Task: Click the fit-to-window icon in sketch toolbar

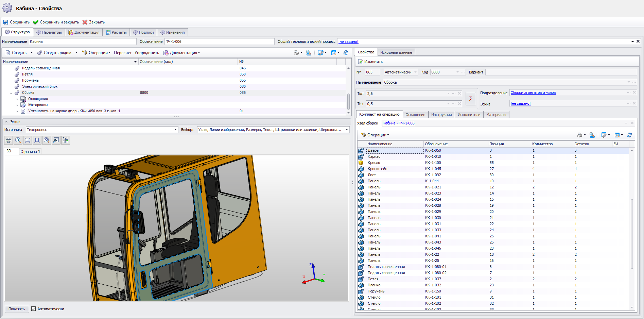Action: click(x=28, y=140)
